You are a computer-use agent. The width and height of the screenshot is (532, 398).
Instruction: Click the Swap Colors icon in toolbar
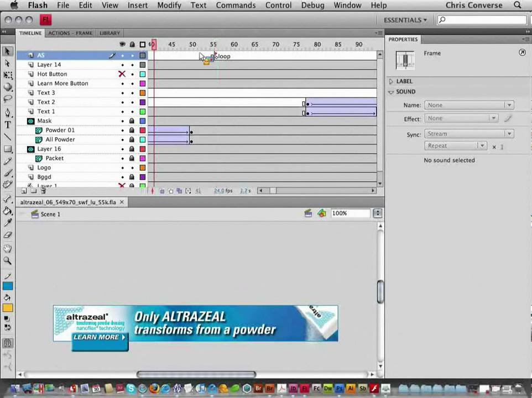click(x=7, y=327)
